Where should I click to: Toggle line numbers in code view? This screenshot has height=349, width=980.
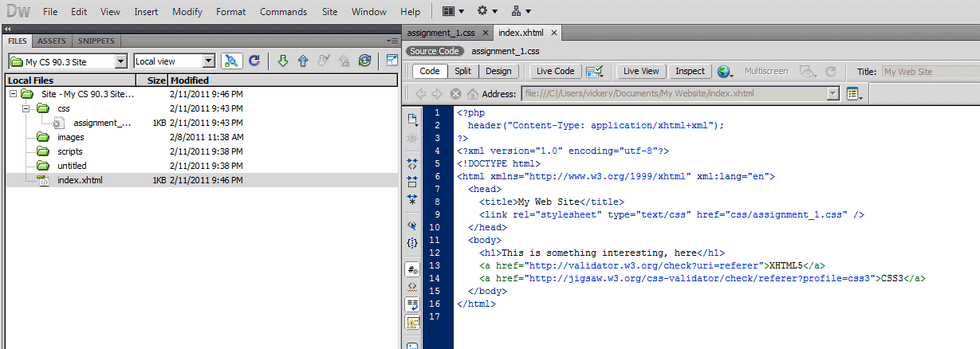coord(412,269)
